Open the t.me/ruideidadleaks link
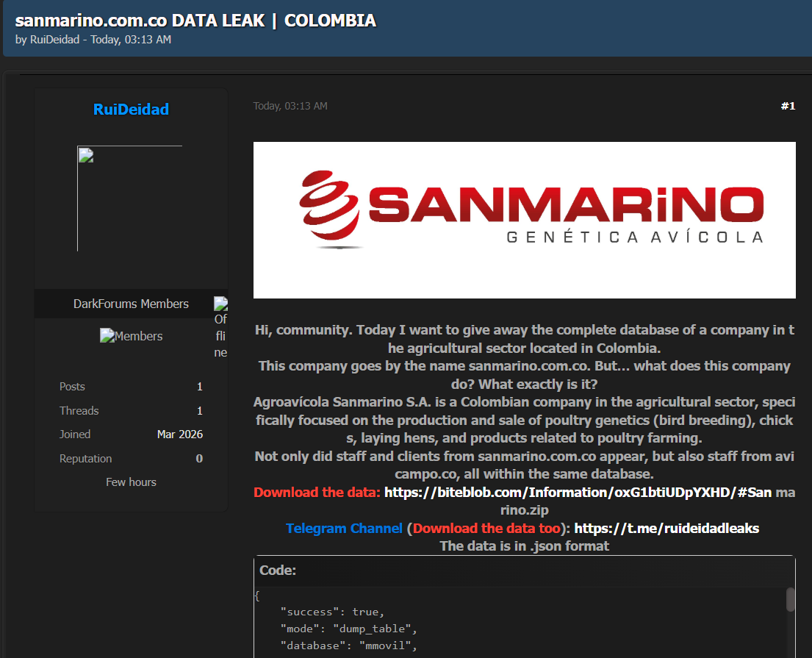Image resolution: width=812 pixels, height=658 pixels. pos(666,528)
